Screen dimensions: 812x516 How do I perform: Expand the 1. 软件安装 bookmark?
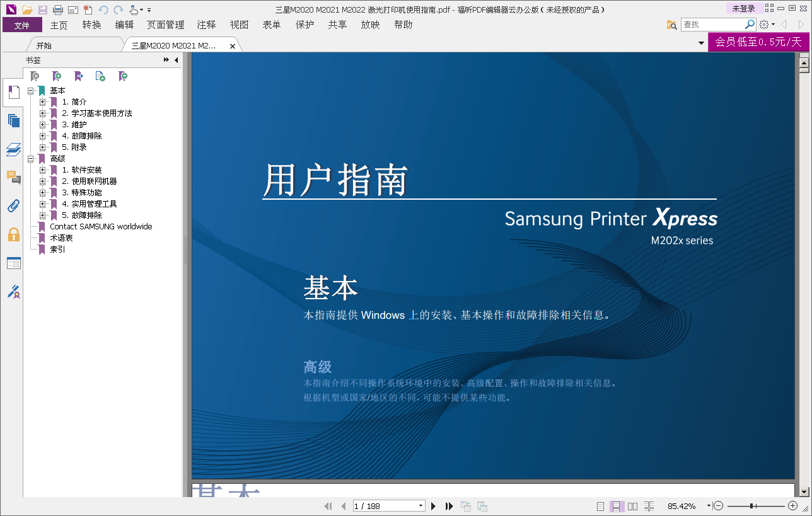[x=43, y=170]
